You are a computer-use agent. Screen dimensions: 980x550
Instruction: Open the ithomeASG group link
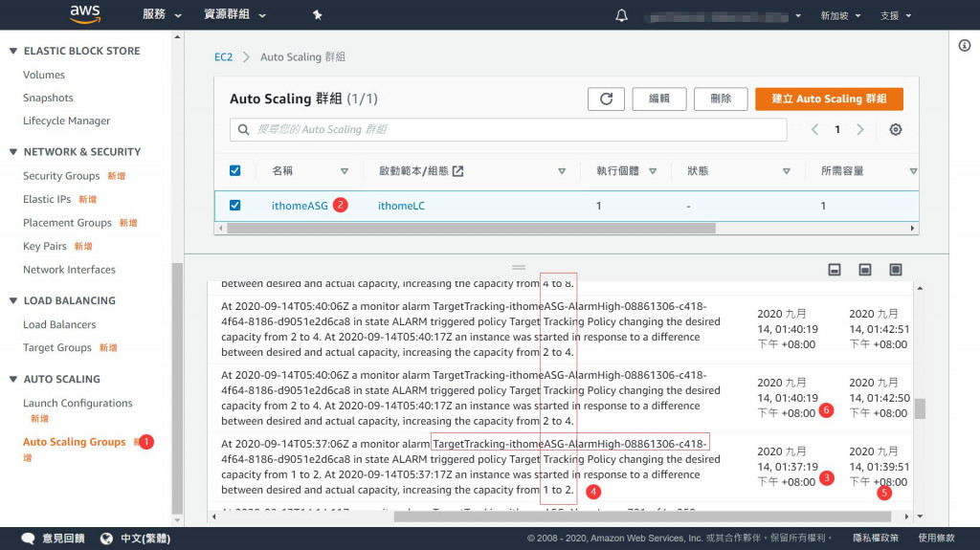point(300,206)
